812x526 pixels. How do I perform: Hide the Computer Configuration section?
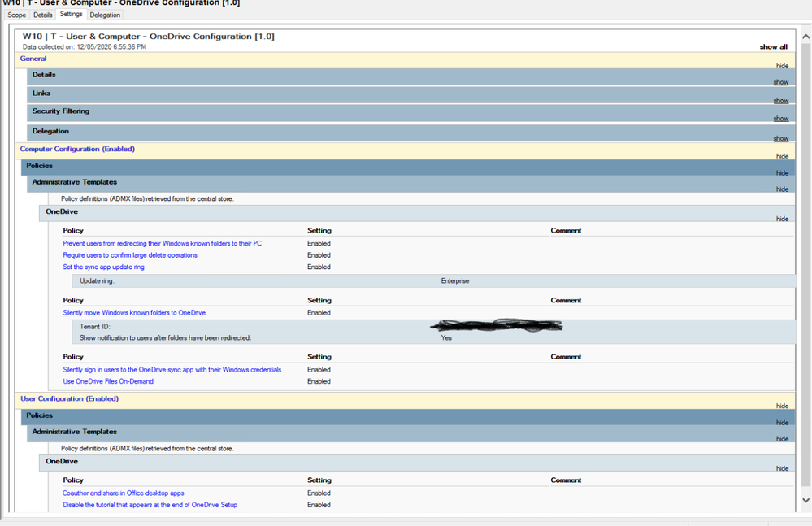pos(782,156)
